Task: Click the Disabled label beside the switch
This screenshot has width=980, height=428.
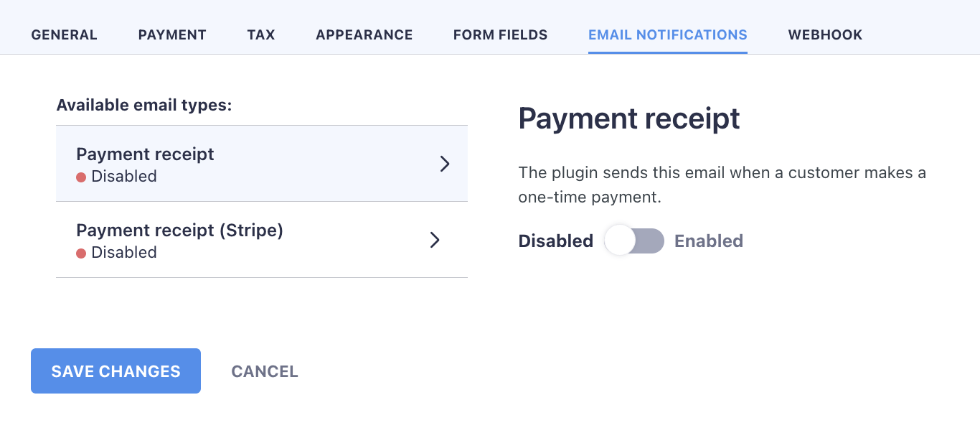Action: pyautogui.click(x=555, y=241)
